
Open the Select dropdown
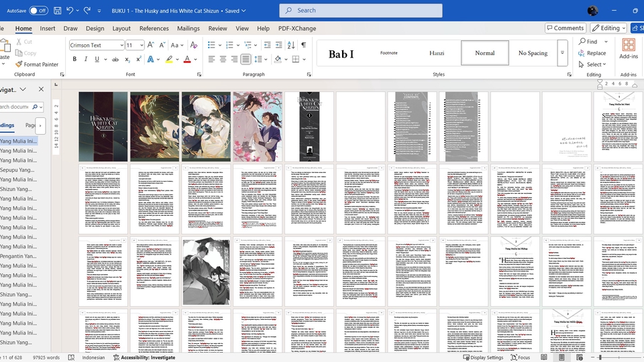592,64
